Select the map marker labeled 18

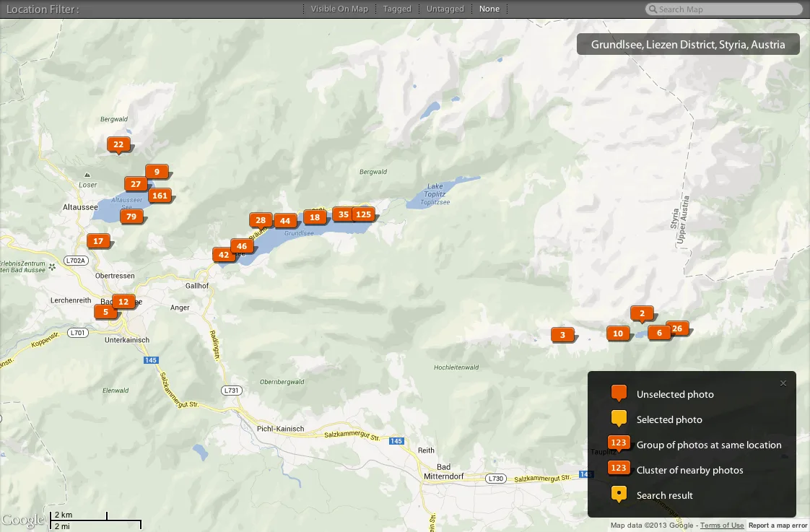point(315,217)
